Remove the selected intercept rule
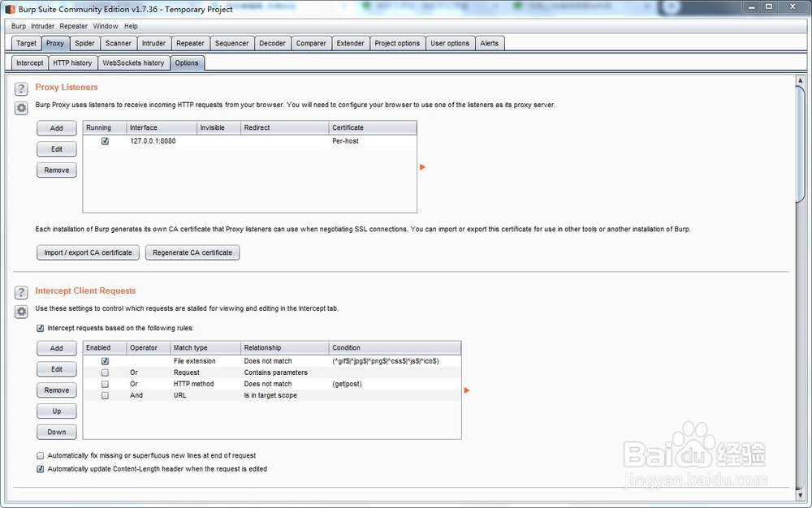Screen dimensions: 812x508 (x=57, y=390)
